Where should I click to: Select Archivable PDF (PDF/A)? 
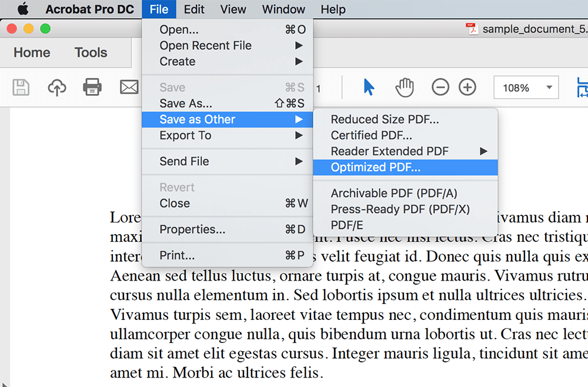405,193
